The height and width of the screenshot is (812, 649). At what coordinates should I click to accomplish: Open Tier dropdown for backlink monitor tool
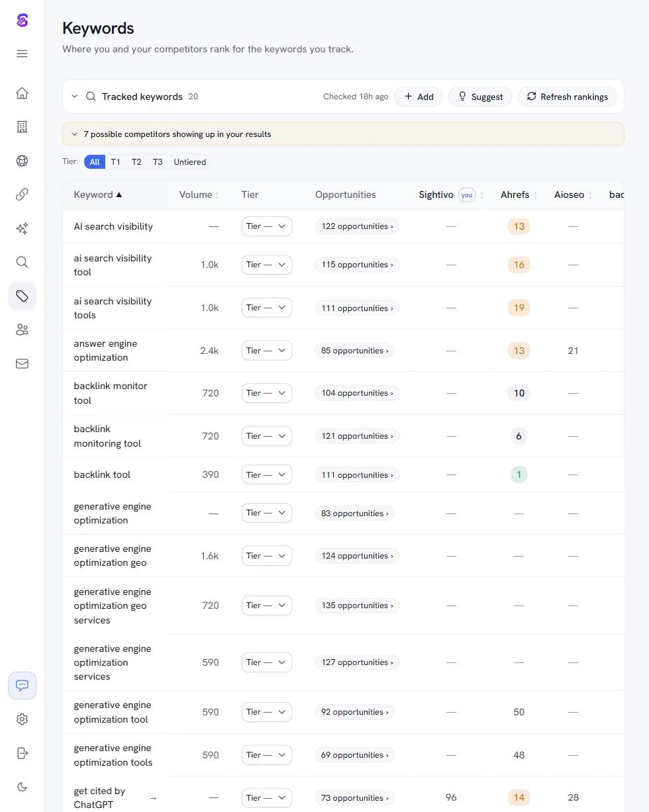click(x=267, y=393)
